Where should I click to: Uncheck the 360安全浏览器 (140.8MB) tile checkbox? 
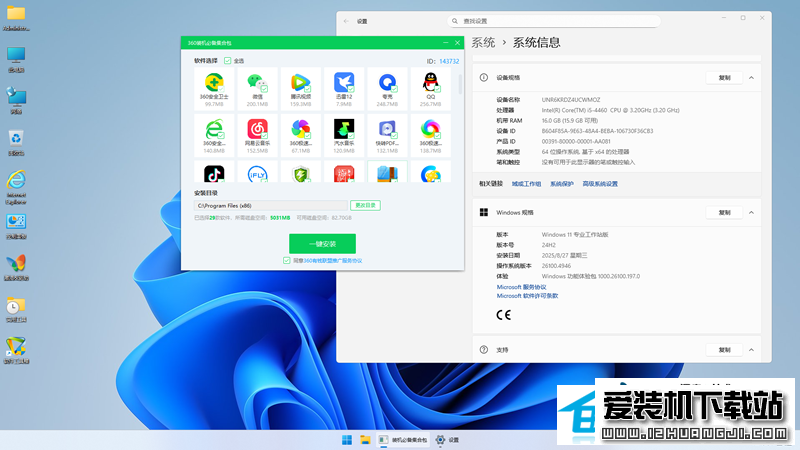[x=221, y=136]
